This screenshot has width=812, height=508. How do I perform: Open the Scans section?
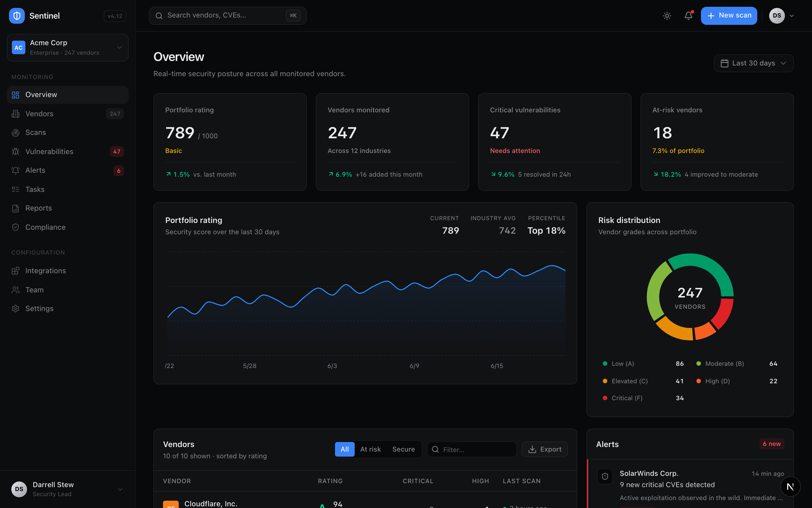67,133
